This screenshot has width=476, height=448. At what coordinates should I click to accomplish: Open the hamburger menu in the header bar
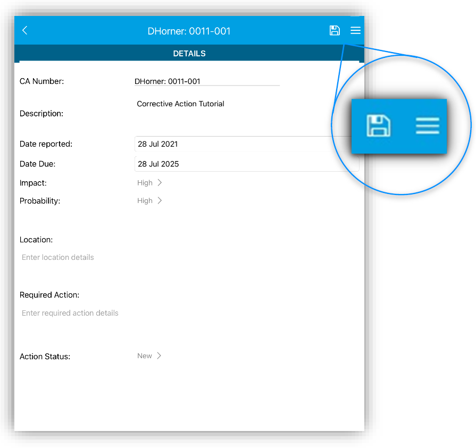coord(355,30)
